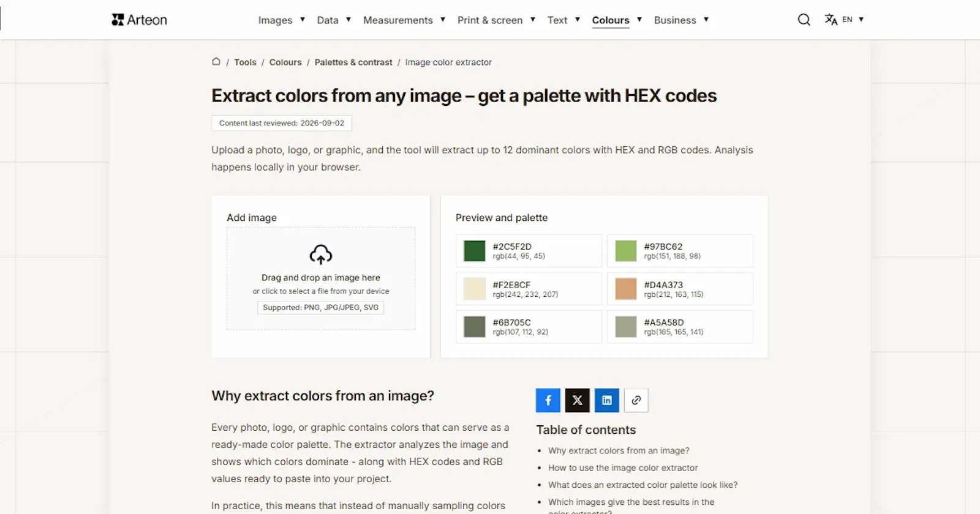This screenshot has width=980, height=514.
Task: Share on LinkedIn
Action: tap(607, 400)
